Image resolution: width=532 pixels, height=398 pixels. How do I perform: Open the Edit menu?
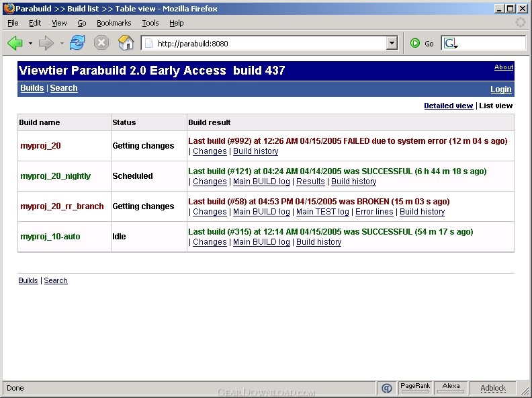pos(35,23)
